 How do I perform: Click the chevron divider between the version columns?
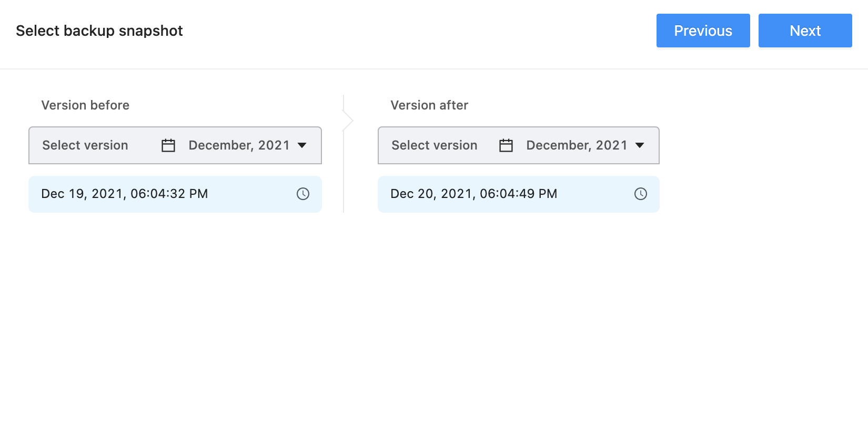click(348, 121)
